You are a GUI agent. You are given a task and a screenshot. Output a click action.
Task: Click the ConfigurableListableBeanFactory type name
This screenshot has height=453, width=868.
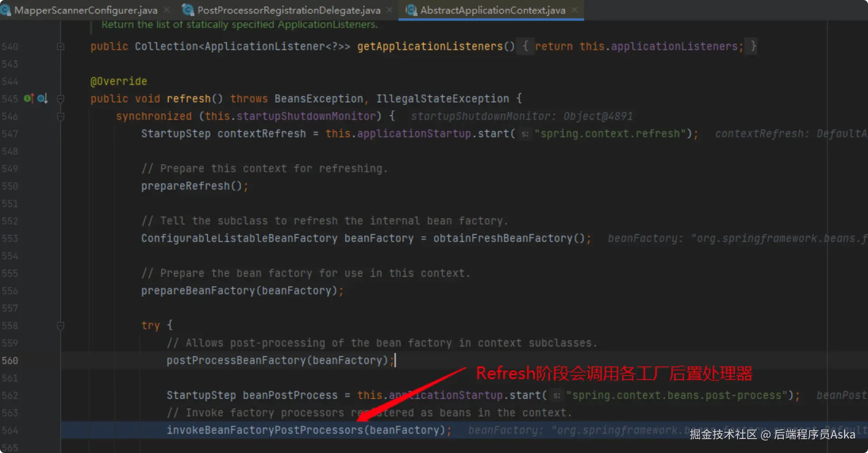(x=239, y=238)
